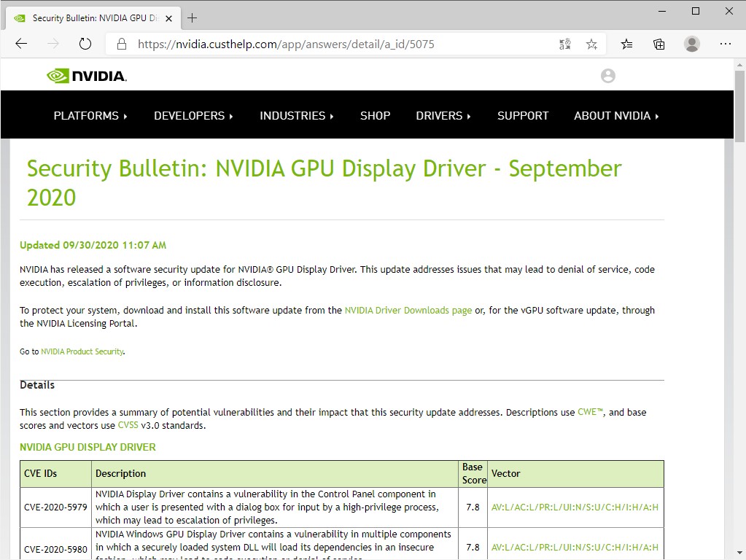This screenshot has height=560, width=746.
Task: Follow the CWE link
Action: (x=590, y=412)
